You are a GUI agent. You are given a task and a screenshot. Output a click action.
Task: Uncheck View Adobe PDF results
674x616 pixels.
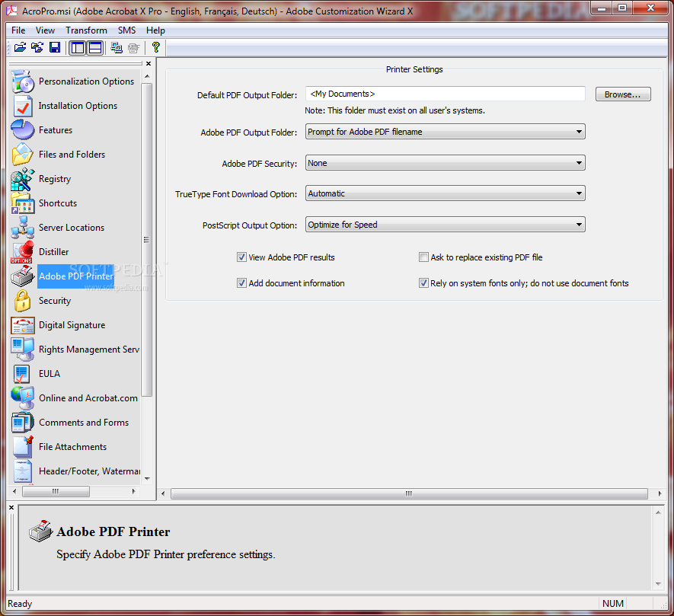coord(241,257)
